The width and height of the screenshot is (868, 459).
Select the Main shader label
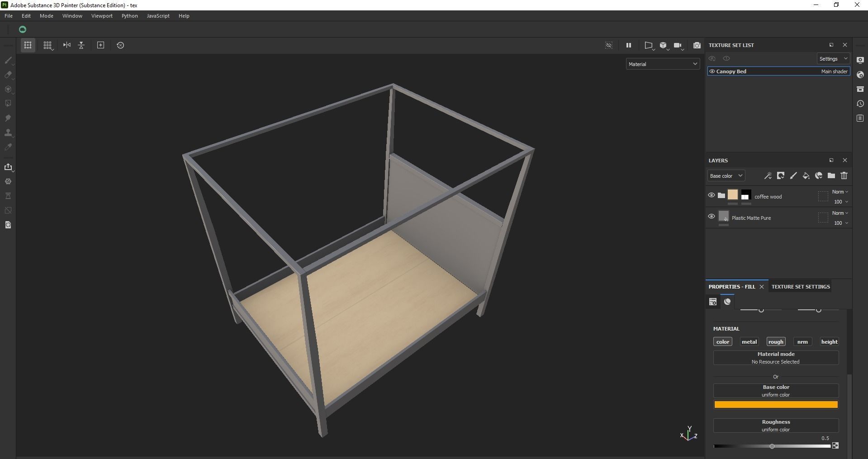pos(834,71)
